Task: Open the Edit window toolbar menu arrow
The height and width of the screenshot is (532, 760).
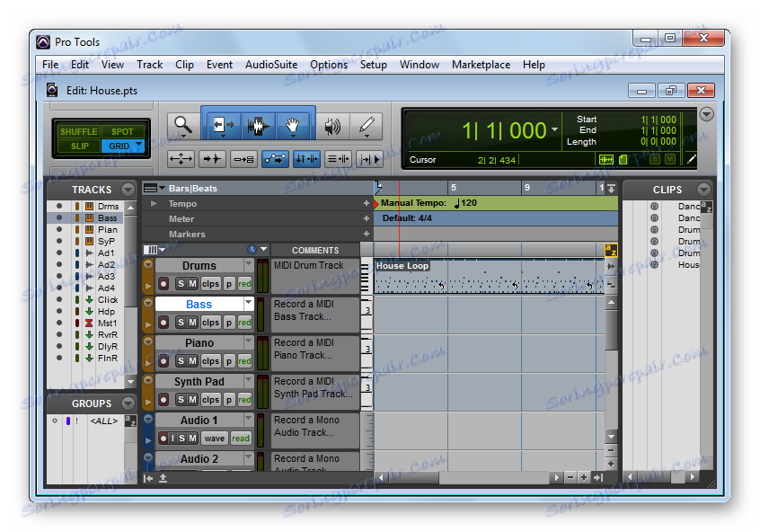Action: [707, 114]
